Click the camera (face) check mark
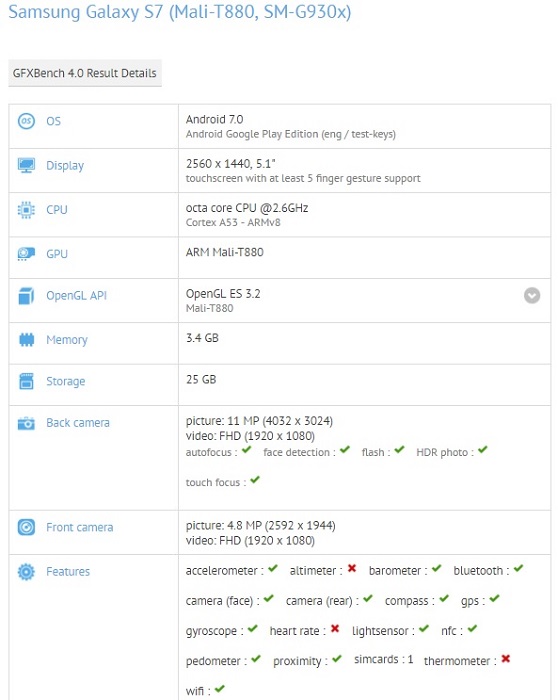This screenshot has width=558, height=700. [268, 599]
